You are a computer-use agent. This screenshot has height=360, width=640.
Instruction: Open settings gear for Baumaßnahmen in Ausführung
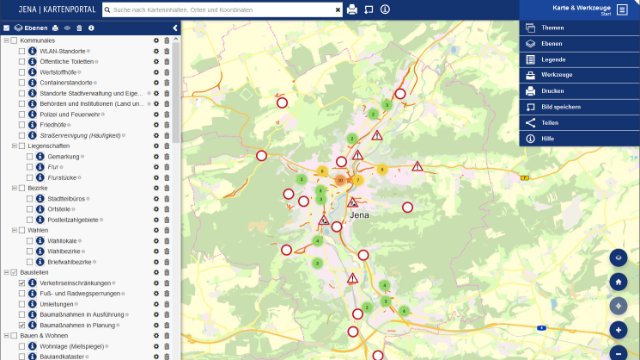pos(156,315)
